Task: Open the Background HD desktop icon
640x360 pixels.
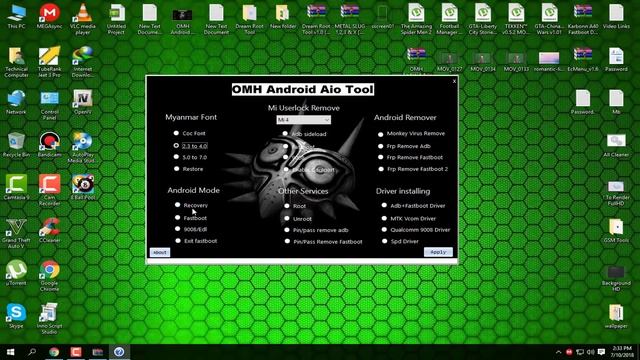Action: coord(616,279)
